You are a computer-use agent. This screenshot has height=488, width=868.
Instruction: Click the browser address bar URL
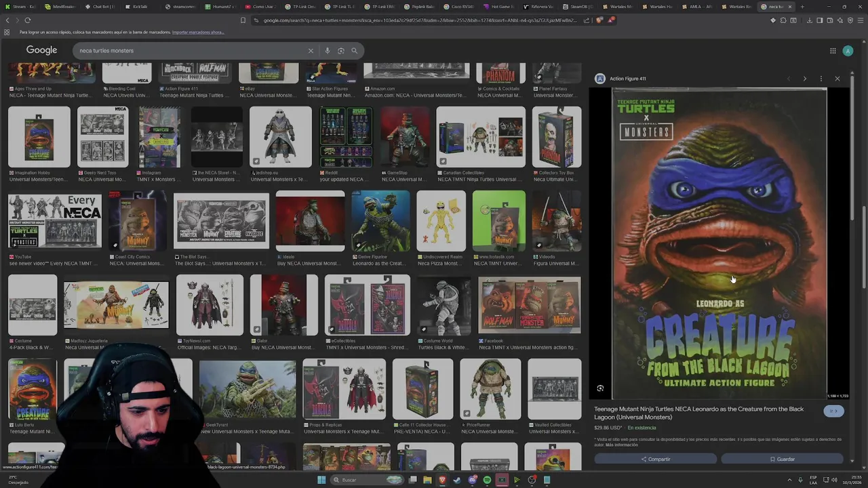click(420, 20)
